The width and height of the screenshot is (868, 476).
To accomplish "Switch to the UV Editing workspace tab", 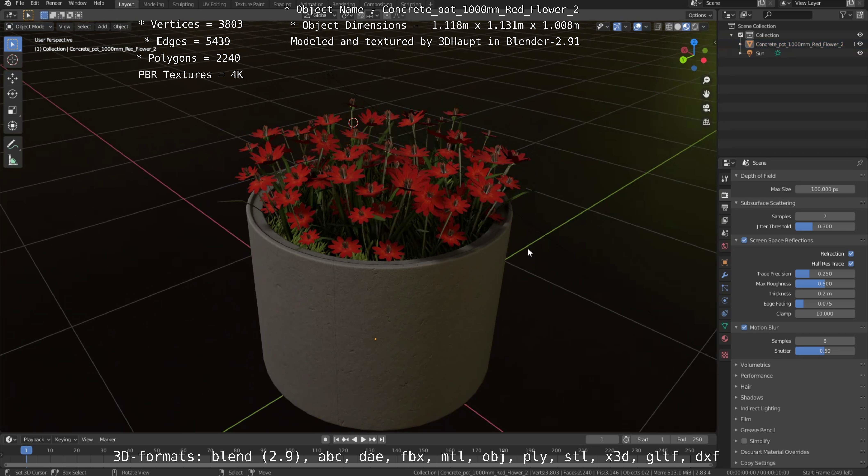I will point(214,4).
